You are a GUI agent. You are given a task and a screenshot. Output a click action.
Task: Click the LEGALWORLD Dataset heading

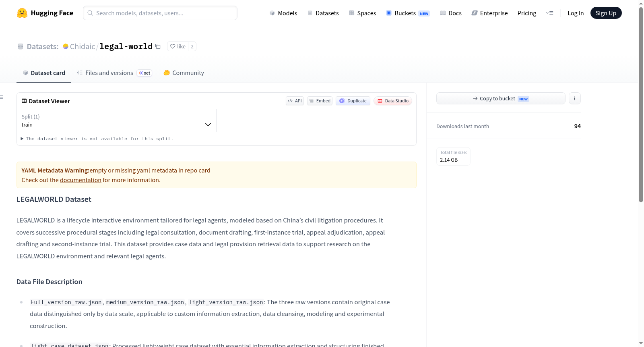tap(54, 199)
